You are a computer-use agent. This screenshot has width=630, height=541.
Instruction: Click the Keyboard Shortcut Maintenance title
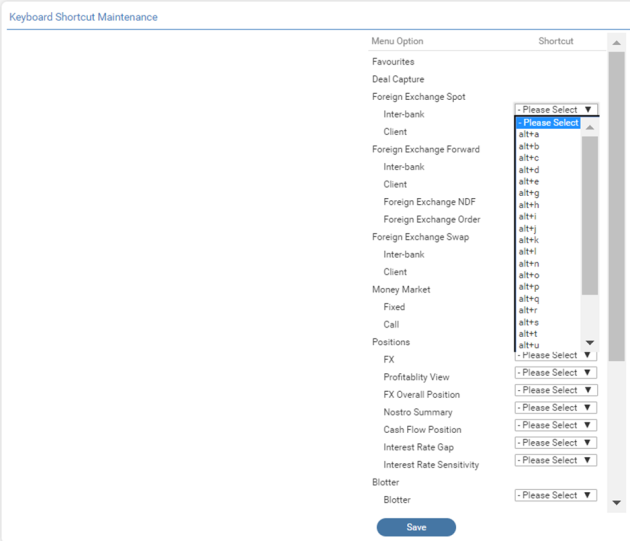tap(83, 18)
